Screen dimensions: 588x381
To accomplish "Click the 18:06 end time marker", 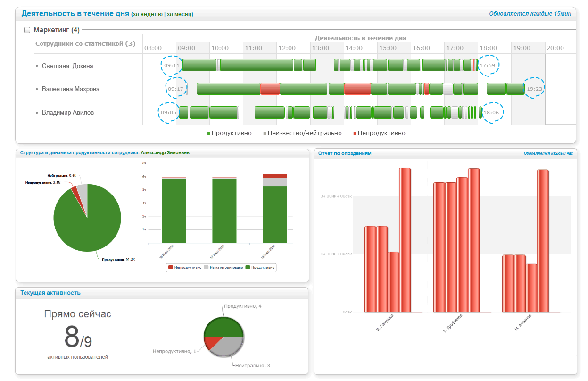I will pyautogui.click(x=491, y=113).
